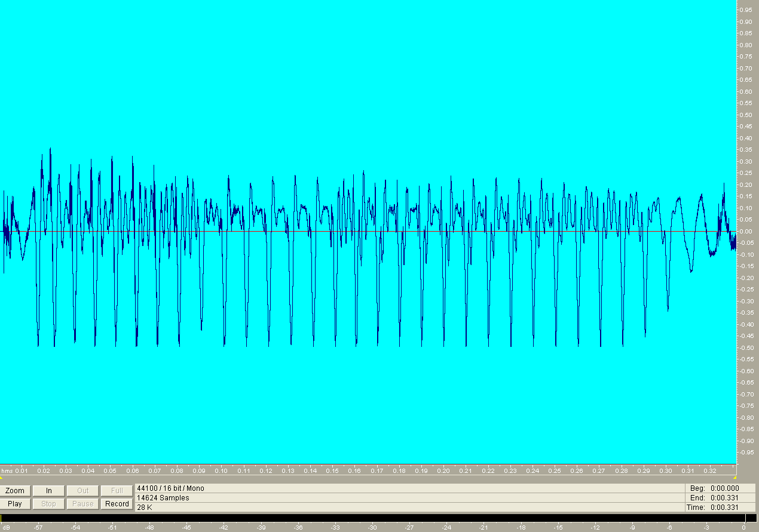
Task: Click the Time value 0:00.331
Action: click(x=724, y=507)
